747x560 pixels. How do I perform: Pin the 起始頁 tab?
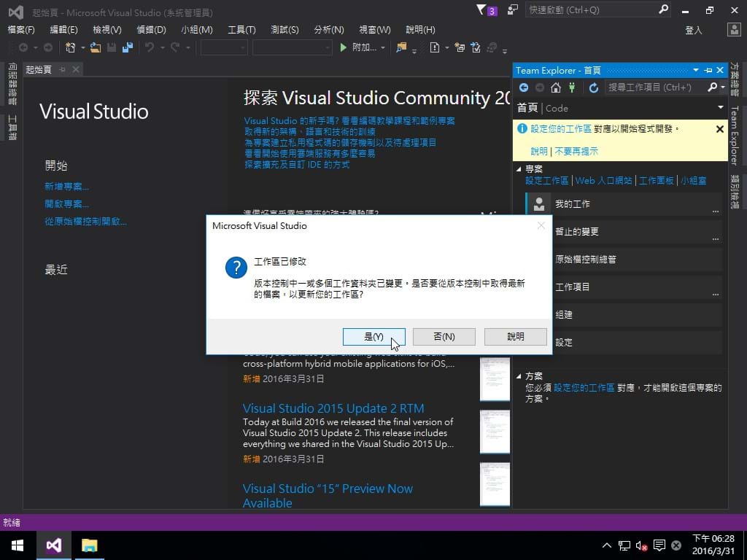[x=63, y=69]
